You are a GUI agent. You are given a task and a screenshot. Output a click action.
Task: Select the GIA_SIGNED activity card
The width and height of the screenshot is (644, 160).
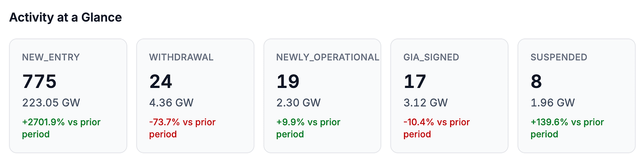click(449, 96)
